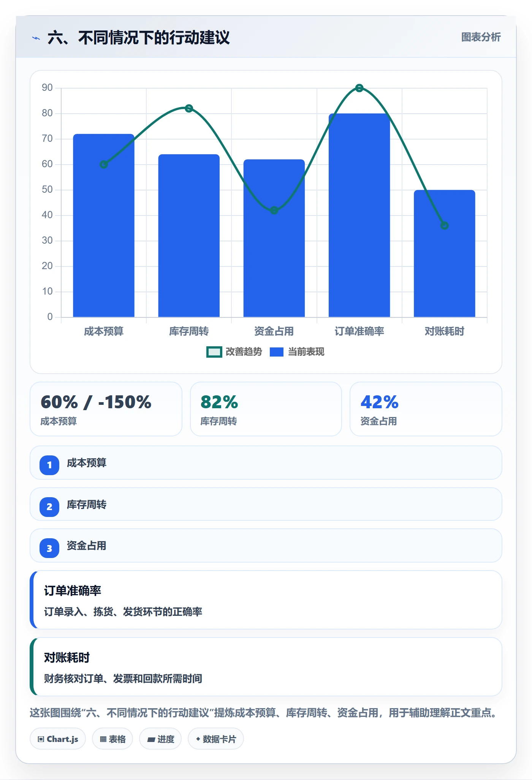Click the number 3 badge for 资金占用
Image resolution: width=532 pixels, height=780 pixels.
49,548
